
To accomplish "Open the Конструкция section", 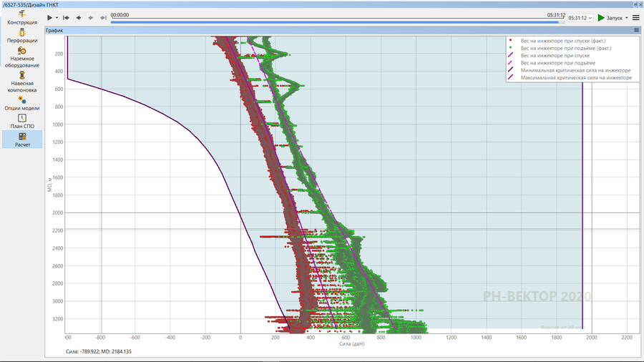I will tap(21, 18).
